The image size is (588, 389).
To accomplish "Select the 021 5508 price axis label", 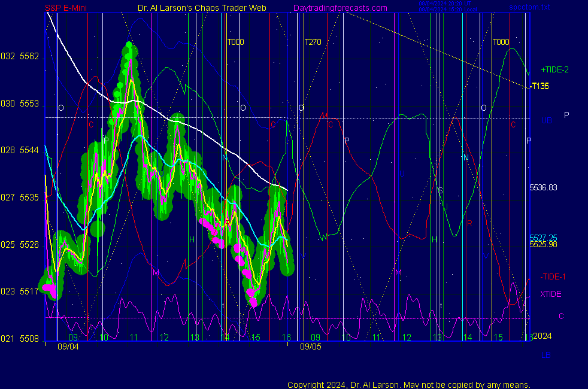I will pyautogui.click(x=20, y=338).
